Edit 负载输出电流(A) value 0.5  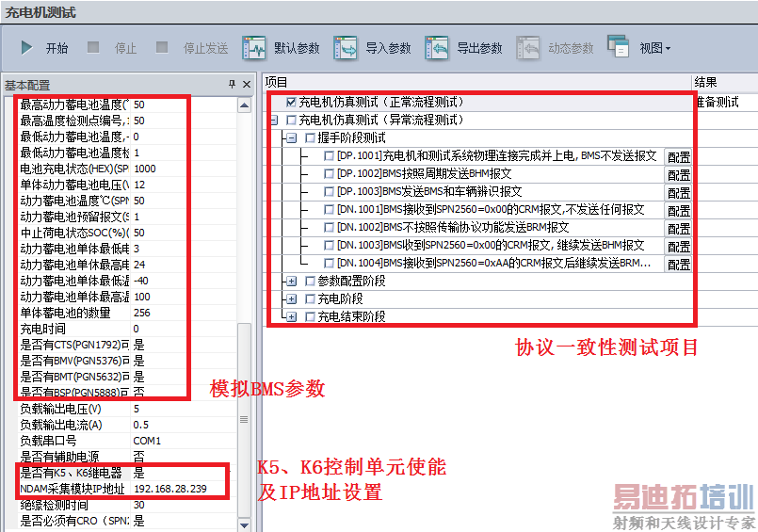coord(184,425)
